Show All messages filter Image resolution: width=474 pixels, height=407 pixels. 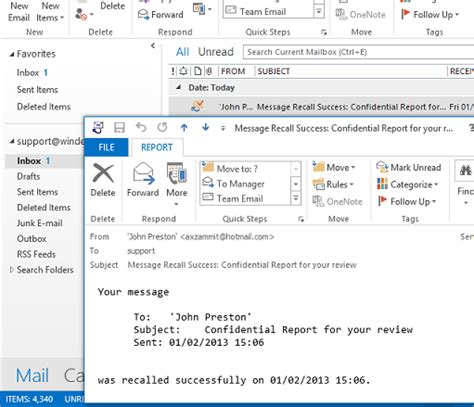point(182,52)
